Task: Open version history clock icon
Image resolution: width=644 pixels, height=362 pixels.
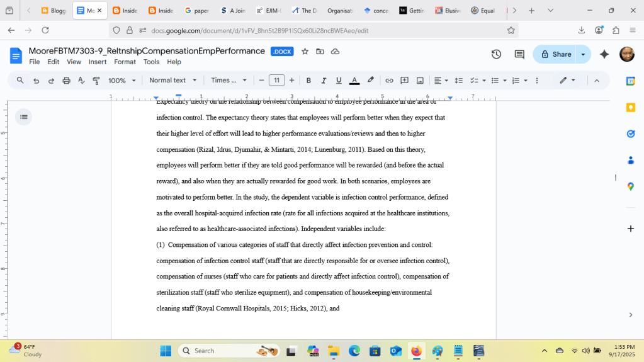Action: (496, 54)
